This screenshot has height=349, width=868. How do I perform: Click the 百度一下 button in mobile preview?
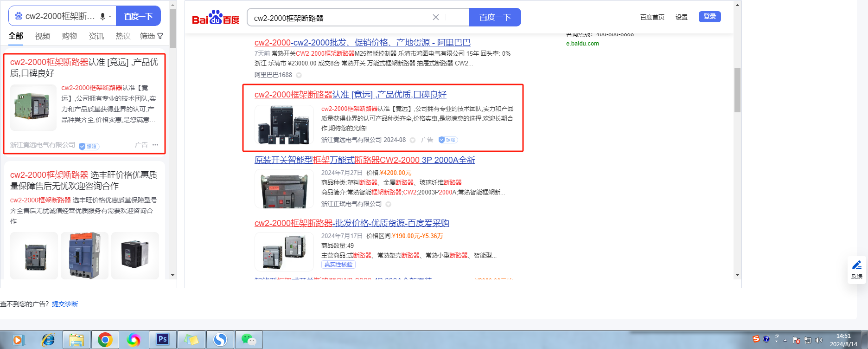138,16
